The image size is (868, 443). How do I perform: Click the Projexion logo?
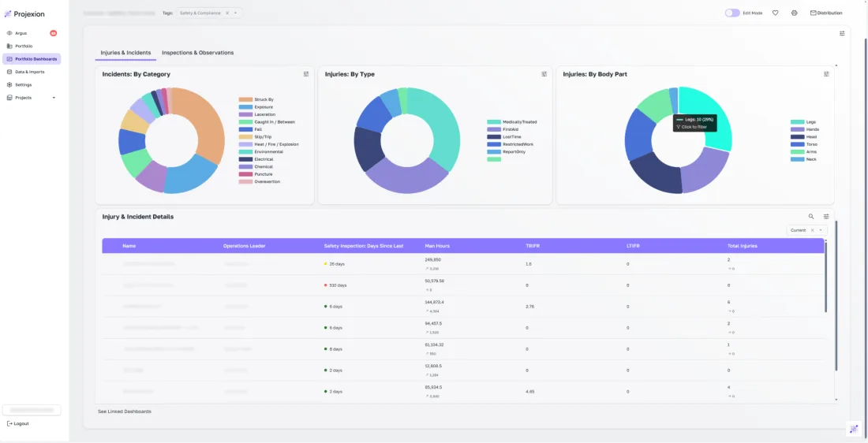(24, 14)
